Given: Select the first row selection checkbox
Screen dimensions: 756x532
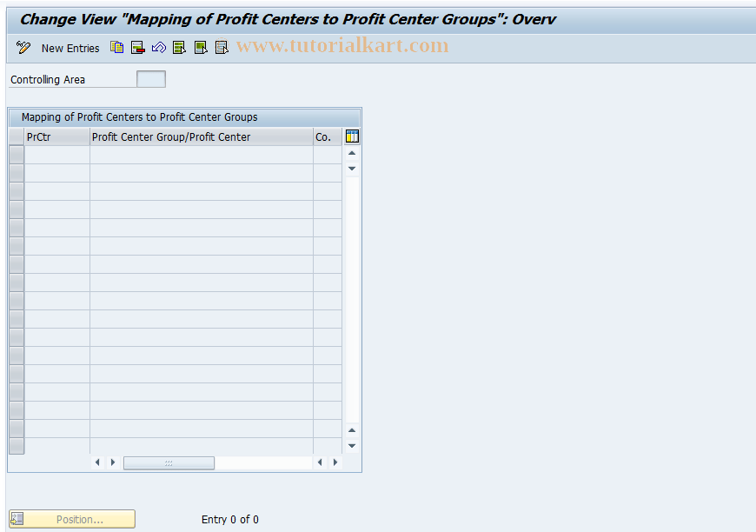Looking at the screenshot, I should pos(16,153).
